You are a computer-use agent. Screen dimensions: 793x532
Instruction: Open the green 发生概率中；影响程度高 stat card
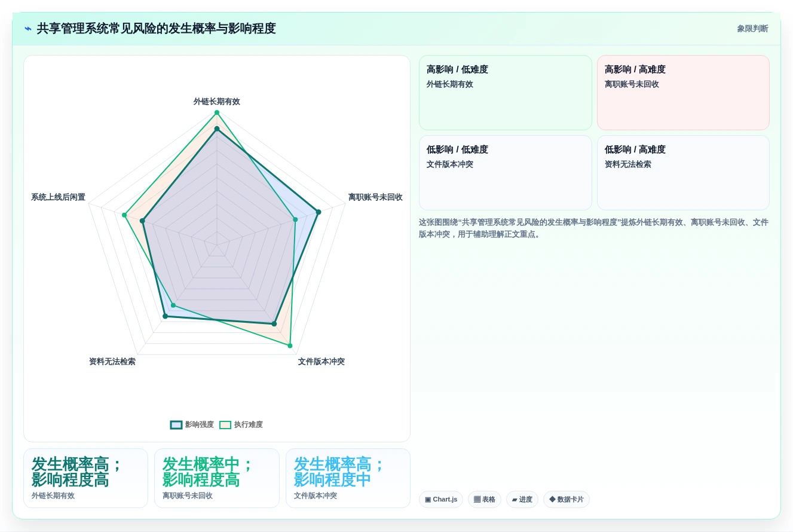point(217,478)
